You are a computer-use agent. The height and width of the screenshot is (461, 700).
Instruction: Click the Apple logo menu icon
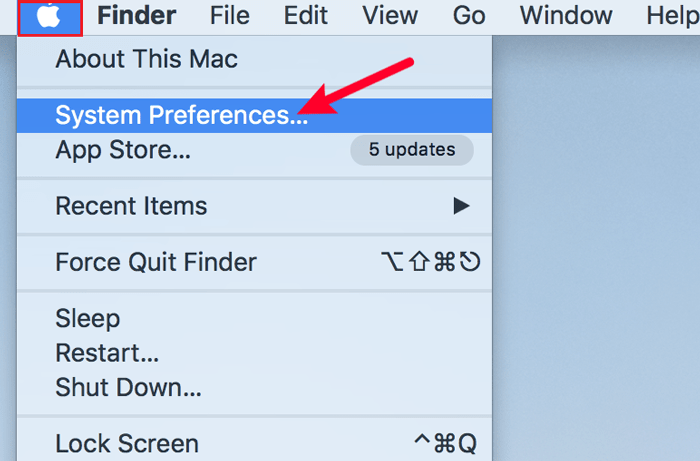[x=49, y=17]
